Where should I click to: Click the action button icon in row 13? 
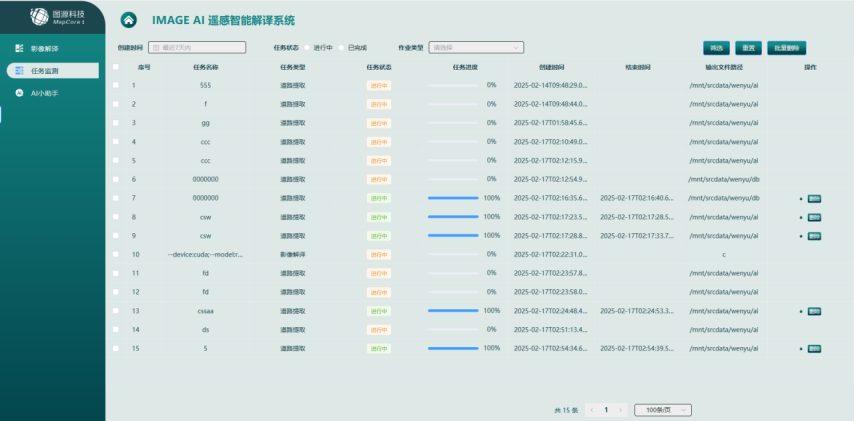pyautogui.click(x=814, y=311)
